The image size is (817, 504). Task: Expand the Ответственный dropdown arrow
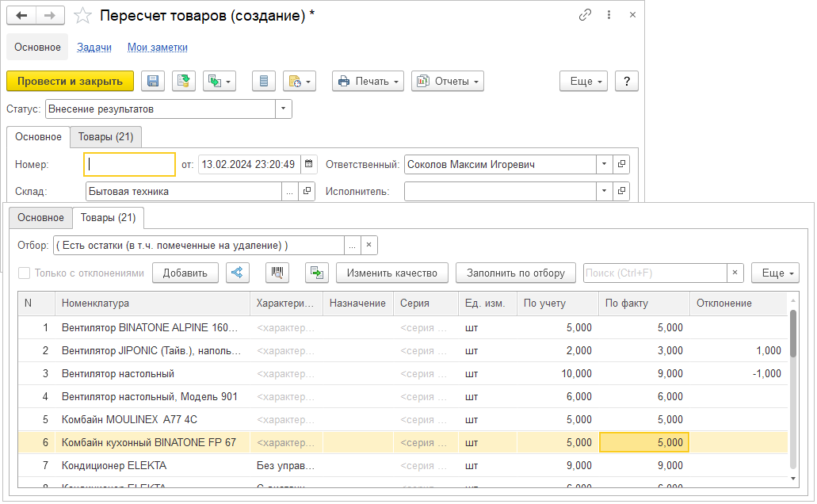(x=605, y=165)
